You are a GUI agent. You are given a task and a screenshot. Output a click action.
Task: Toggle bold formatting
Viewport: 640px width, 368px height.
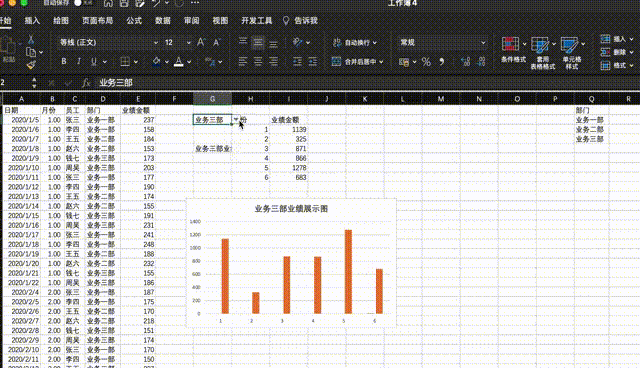[x=64, y=62]
